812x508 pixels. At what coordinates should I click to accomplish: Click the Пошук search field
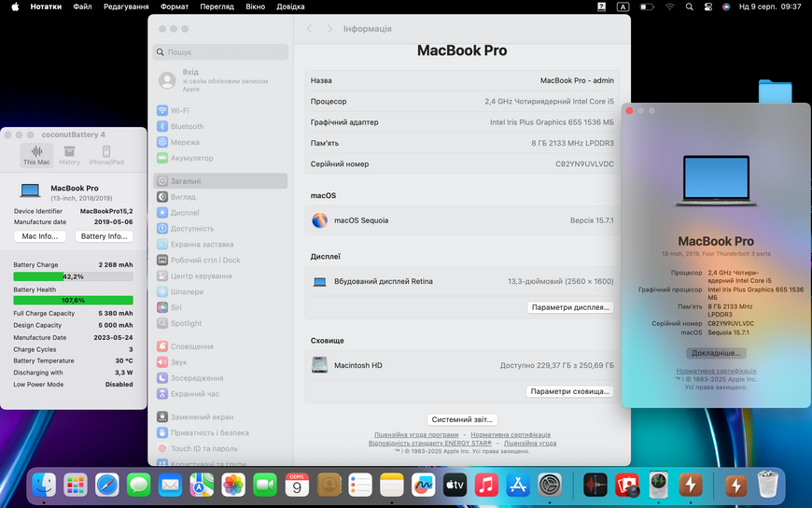pyautogui.click(x=220, y=52)
